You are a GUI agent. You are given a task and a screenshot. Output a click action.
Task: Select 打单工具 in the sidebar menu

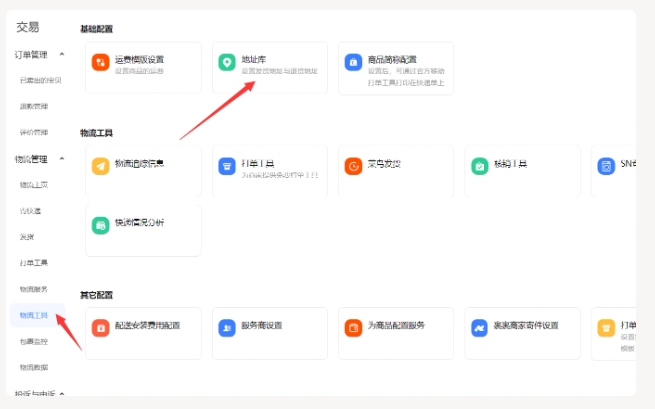[x=34, y=263]
